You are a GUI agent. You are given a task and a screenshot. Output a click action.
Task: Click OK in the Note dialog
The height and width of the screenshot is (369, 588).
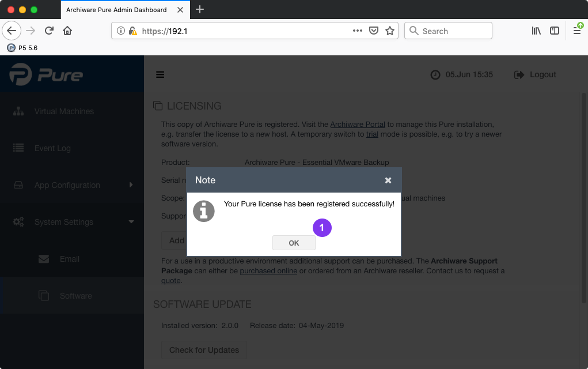[x=294, y=243]
